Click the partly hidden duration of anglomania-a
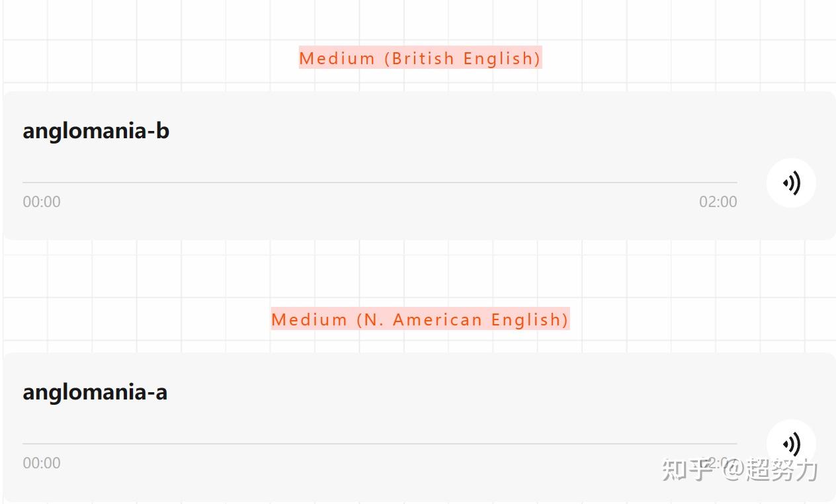 pyautogui.click(x=718, y=462)
